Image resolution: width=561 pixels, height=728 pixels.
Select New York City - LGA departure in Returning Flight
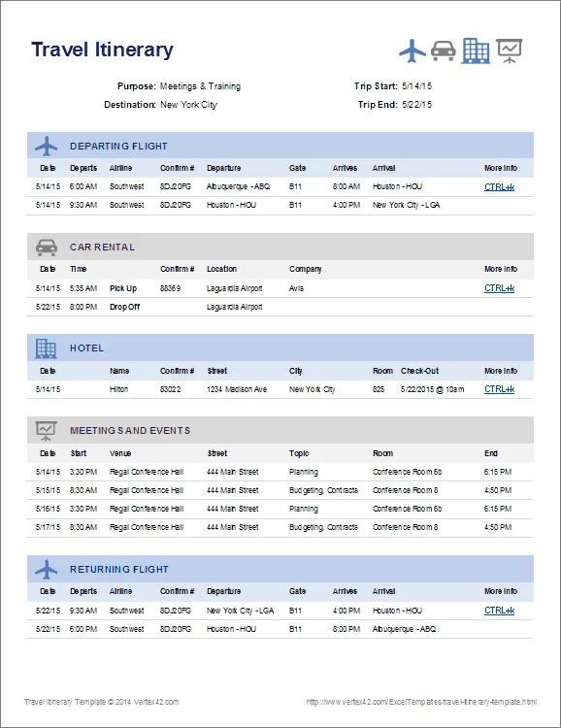click(240, 611)
